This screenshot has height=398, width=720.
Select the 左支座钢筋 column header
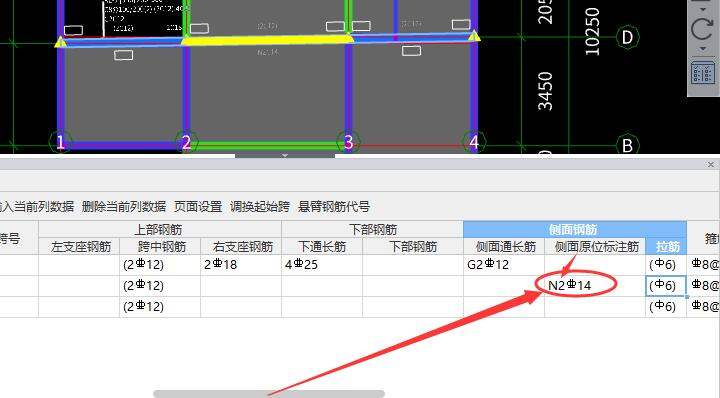coord(79,247)
